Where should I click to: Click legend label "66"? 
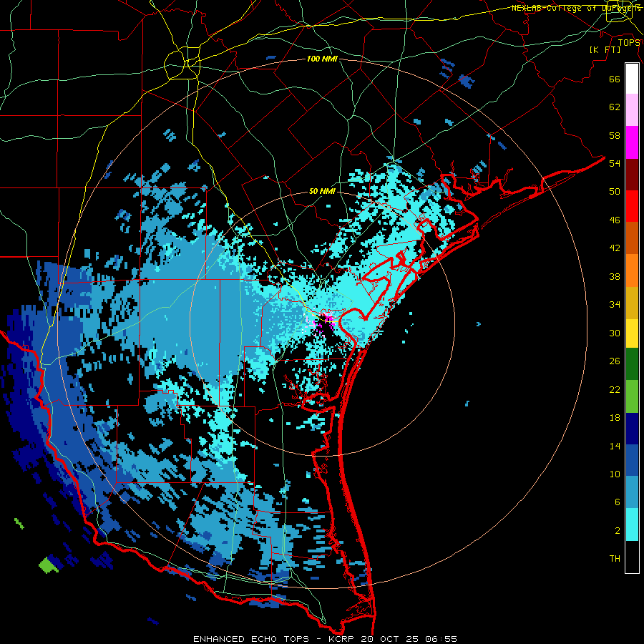point(615,79)
